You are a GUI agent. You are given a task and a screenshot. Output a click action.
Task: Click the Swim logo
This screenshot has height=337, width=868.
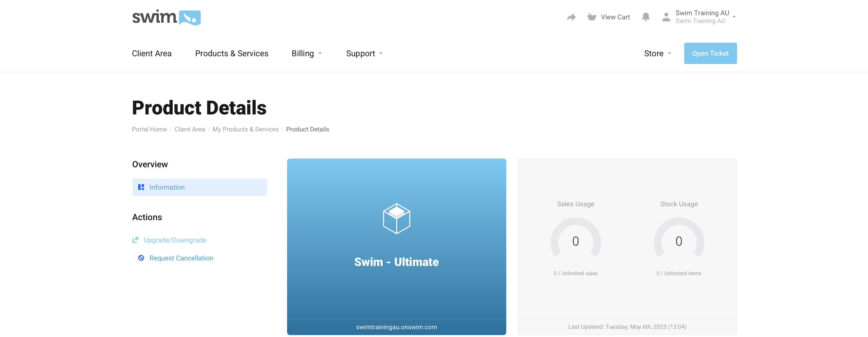167,17
